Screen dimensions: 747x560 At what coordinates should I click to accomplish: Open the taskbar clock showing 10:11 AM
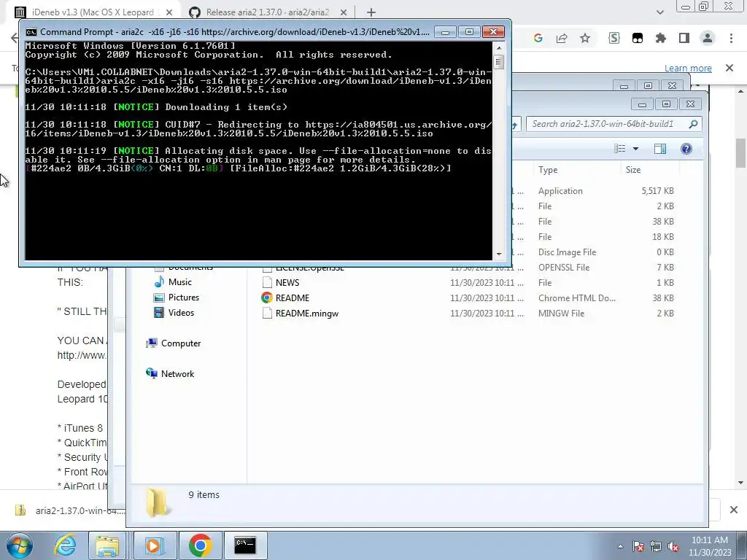coord(709,546)
